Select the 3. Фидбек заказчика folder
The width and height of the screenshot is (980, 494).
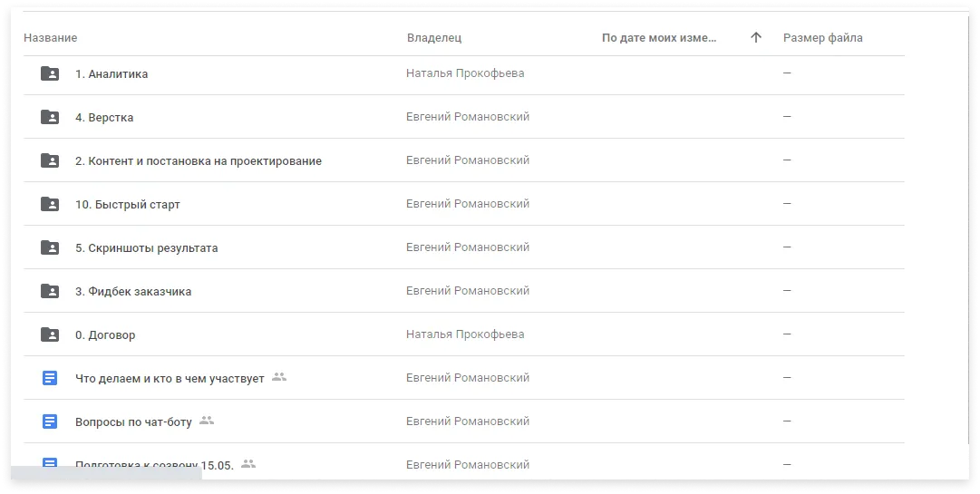[x=464, y=291]
